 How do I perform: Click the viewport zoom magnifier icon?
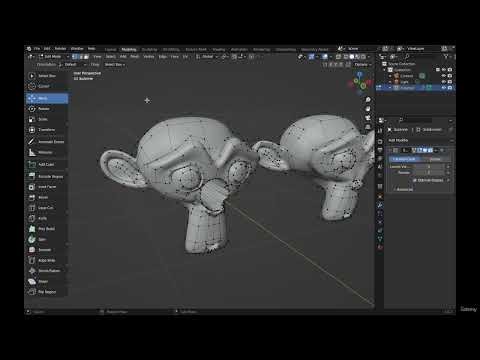pos(368,100)
